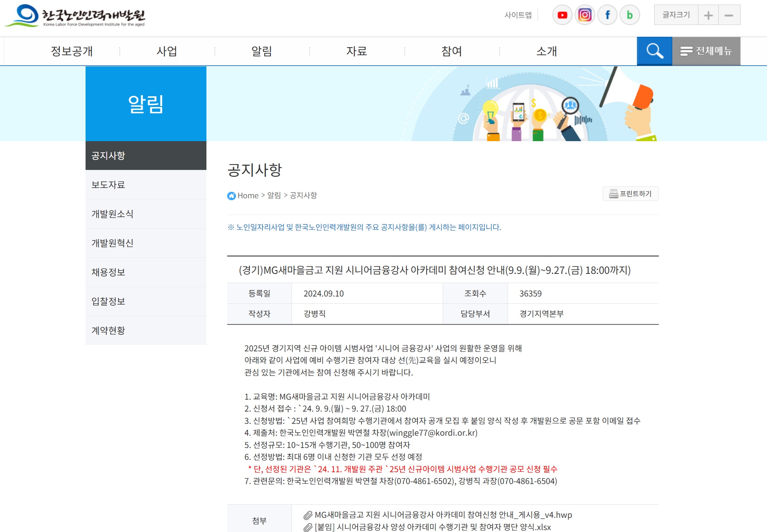Open the 전체메뉴 full menu

tap(706, 51)
